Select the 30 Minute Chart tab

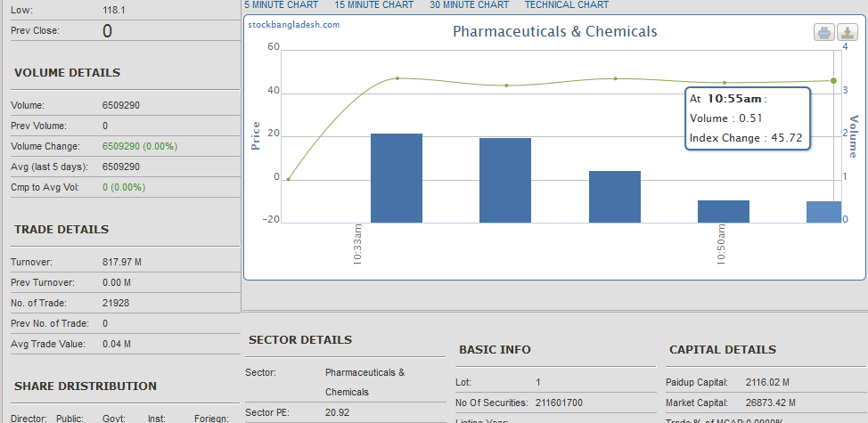point(469,5)
